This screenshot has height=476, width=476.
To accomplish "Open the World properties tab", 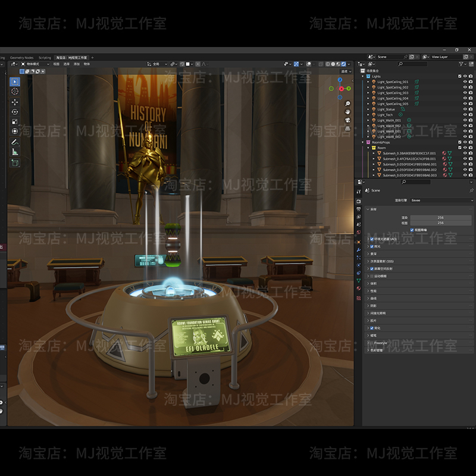I will [x=359, y=232].
